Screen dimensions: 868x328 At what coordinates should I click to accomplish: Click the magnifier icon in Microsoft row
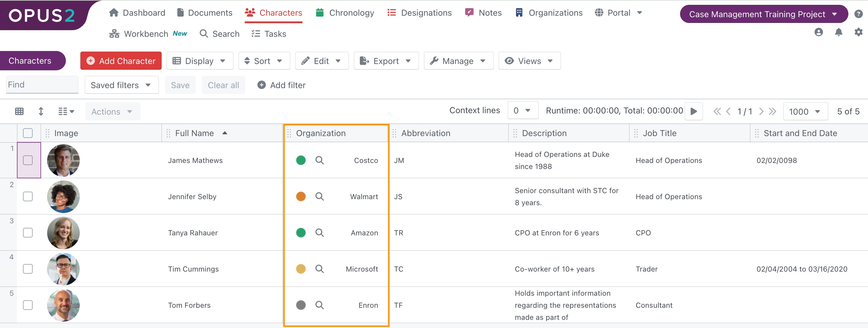319,269
